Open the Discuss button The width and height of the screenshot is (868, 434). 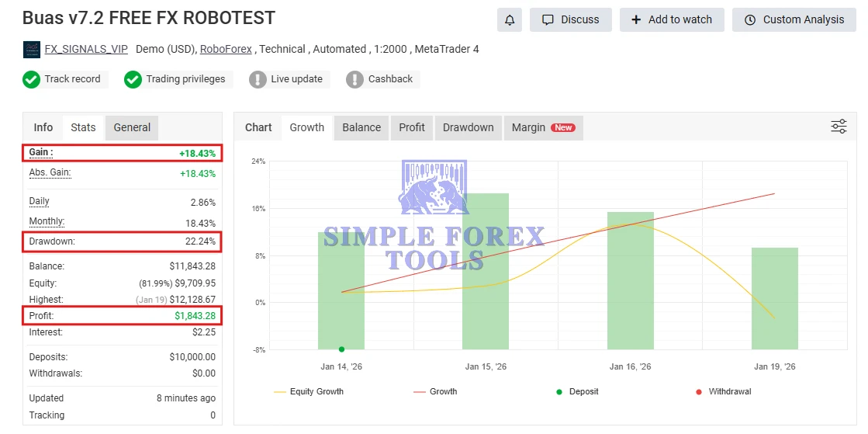[571, 20]
